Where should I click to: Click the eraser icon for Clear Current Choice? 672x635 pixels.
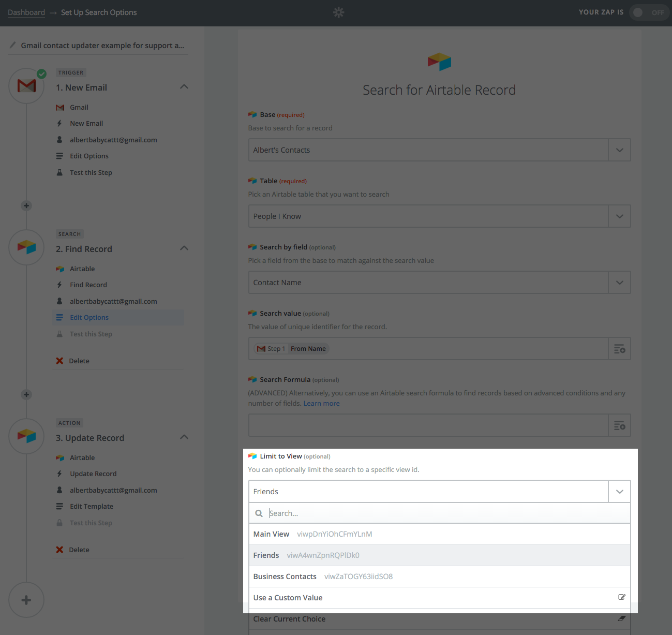pyautogui.click(x=622, y=618)
